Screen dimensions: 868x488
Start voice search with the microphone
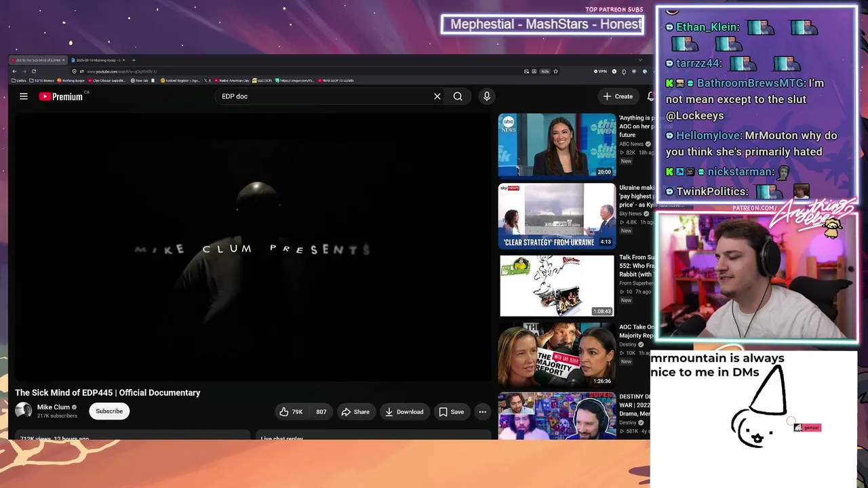(x=487, y=96)
